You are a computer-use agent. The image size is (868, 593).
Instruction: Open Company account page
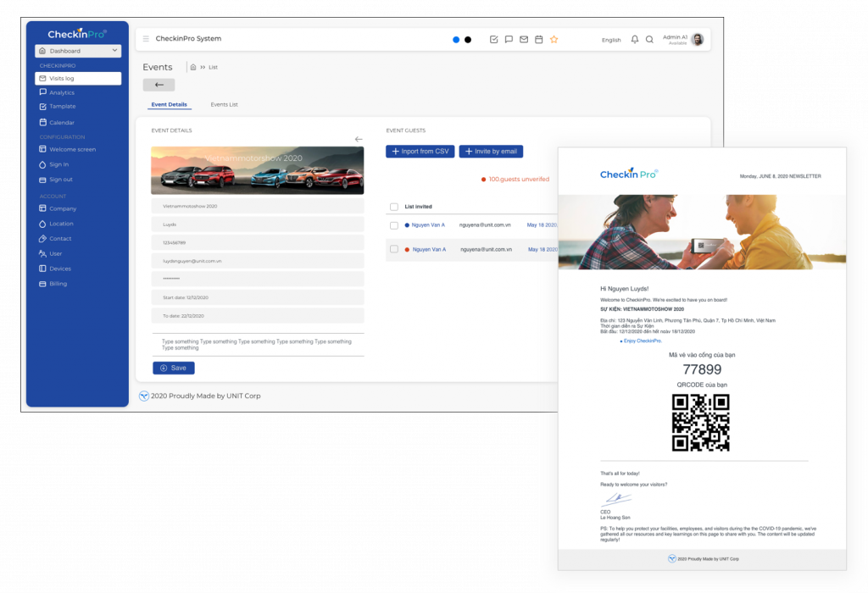[58, 208]
